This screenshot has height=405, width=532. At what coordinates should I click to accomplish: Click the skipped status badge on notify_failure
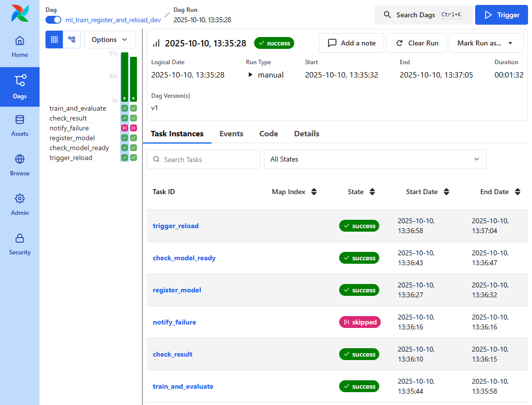pyautogui.click(x=359, y=322)
